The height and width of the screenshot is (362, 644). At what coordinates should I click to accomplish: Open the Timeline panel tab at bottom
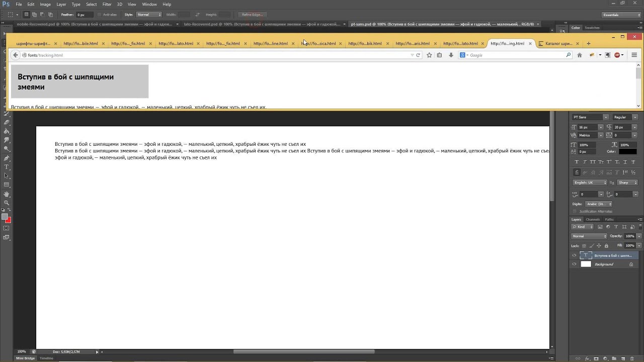tap(46, 358)
